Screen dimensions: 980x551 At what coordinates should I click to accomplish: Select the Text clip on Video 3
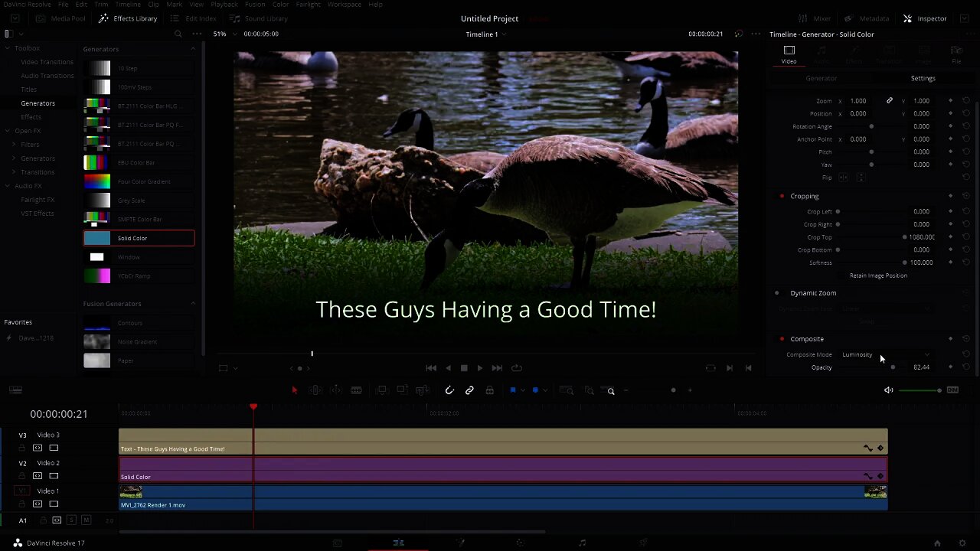503,442
